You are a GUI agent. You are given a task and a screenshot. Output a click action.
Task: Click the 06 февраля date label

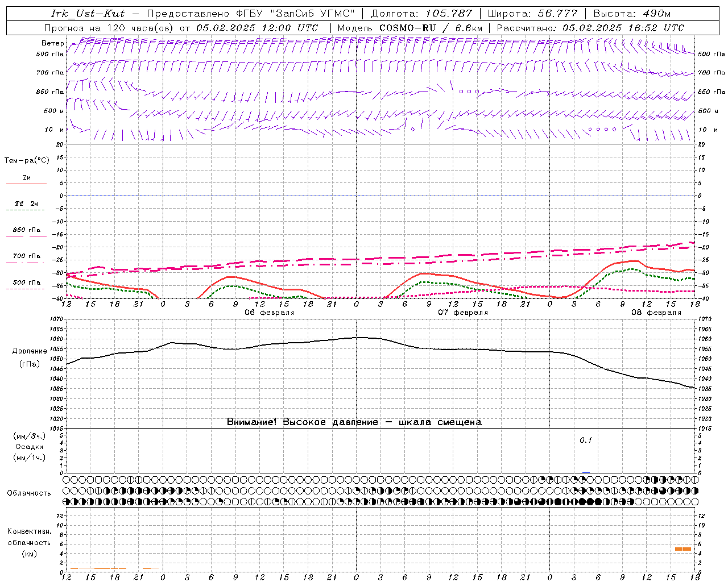[x=270, y=313]
